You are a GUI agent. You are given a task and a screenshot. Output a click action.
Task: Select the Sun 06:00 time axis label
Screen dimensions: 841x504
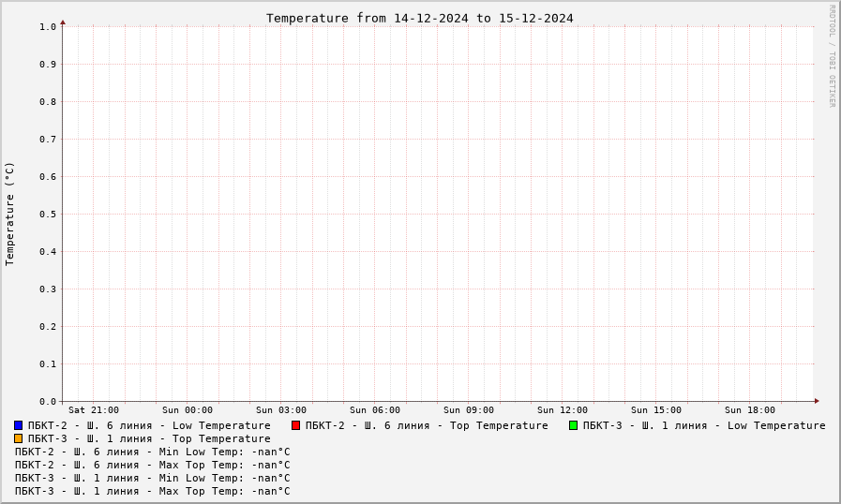click(x=375, y=410)
